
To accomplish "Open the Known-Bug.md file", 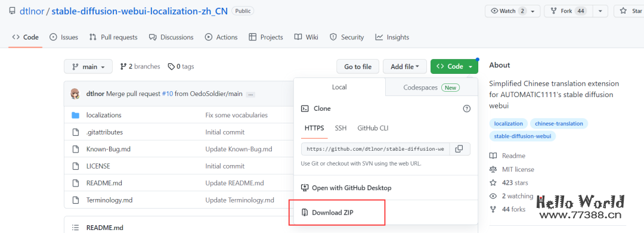I will 109,150.
